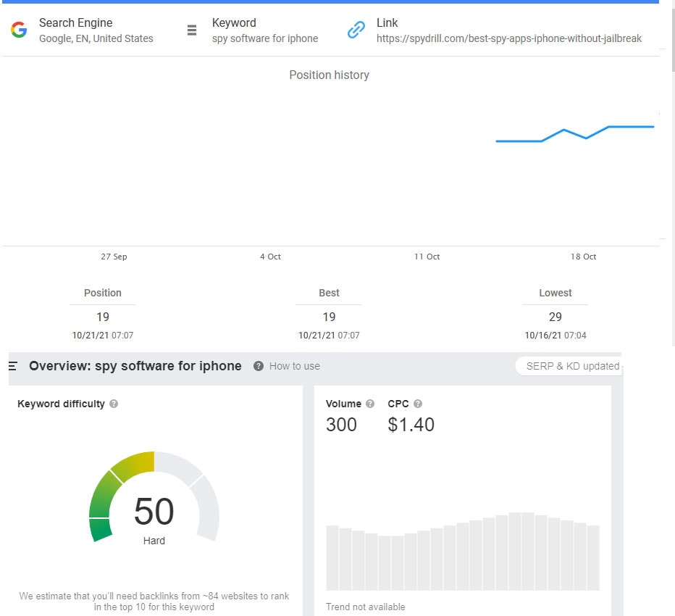Open the How to use link
Image resolution: width=675 pixels, height=616 pixels.
click(x=294, y=366)
